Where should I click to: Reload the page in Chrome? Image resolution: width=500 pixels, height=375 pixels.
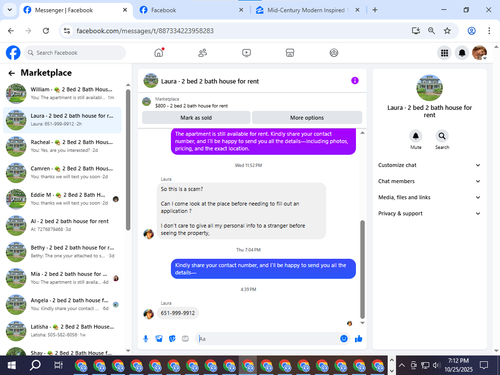click(46, 31)
